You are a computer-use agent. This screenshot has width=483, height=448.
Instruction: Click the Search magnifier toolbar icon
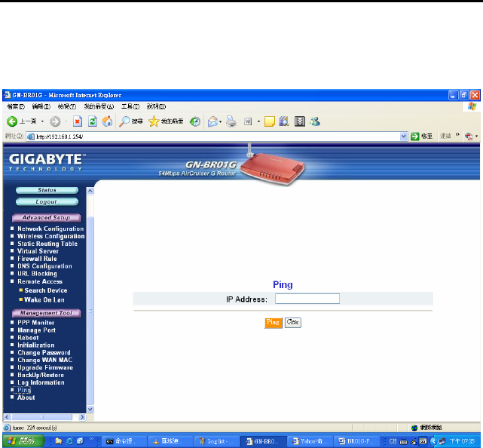pyautogui.click(x=124, y=121)
